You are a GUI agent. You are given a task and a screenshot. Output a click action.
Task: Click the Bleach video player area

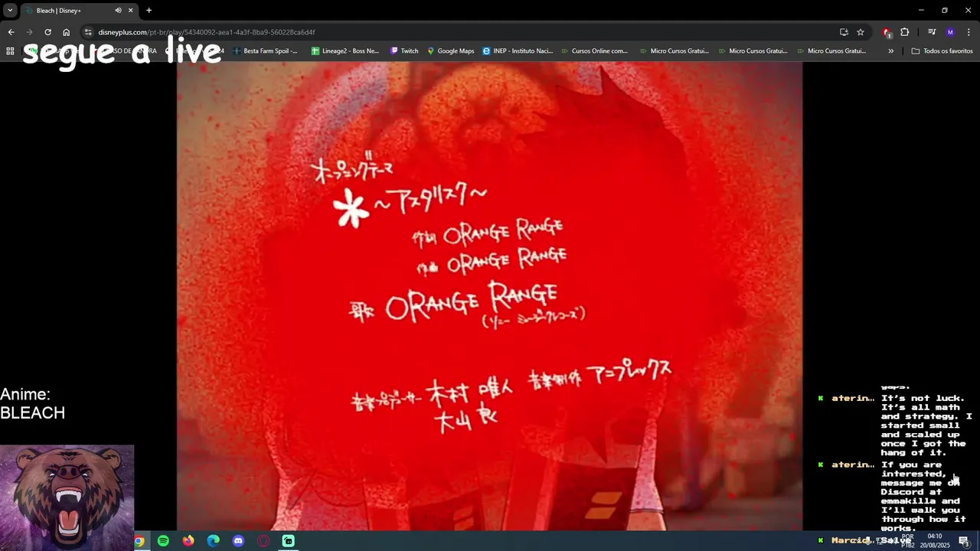[x=489, y=295]
